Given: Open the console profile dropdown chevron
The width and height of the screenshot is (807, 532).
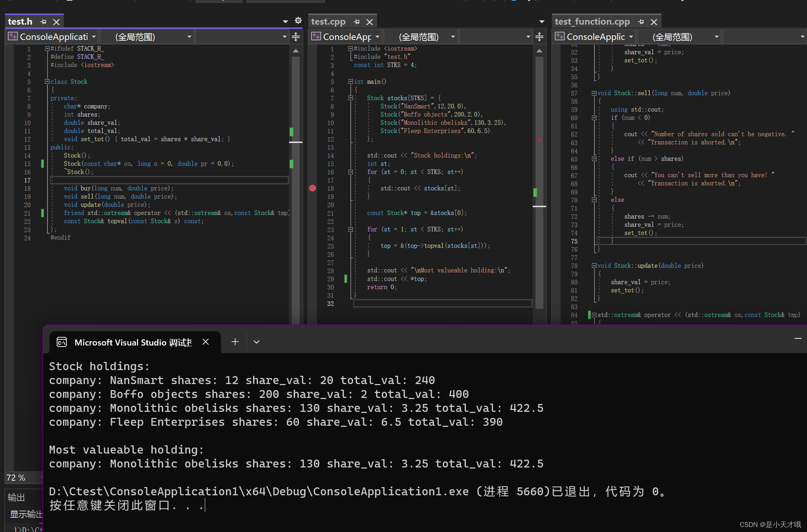Looking at the screenshot, I should tap(256, 342).
